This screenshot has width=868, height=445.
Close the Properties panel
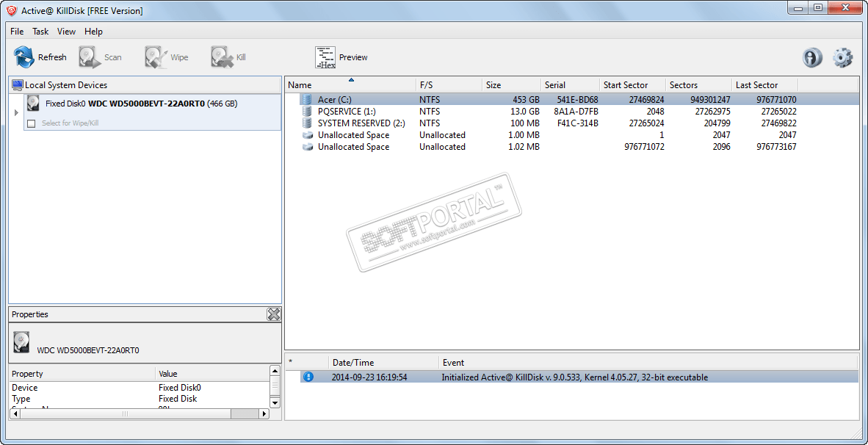click(x=273, y=314)
